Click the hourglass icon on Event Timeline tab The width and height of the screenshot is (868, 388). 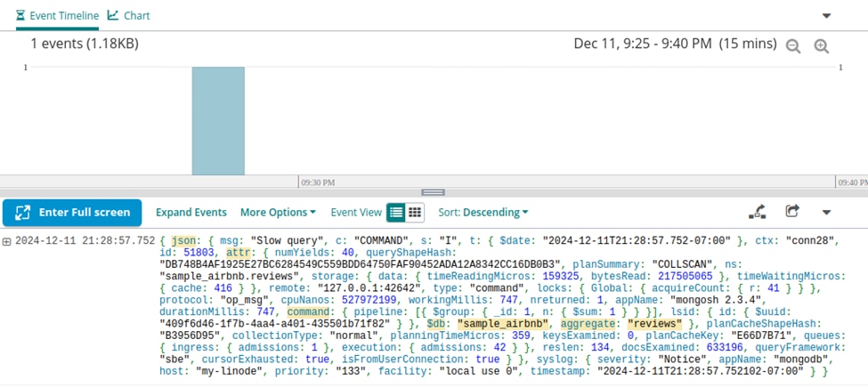(x=21, y=16)
